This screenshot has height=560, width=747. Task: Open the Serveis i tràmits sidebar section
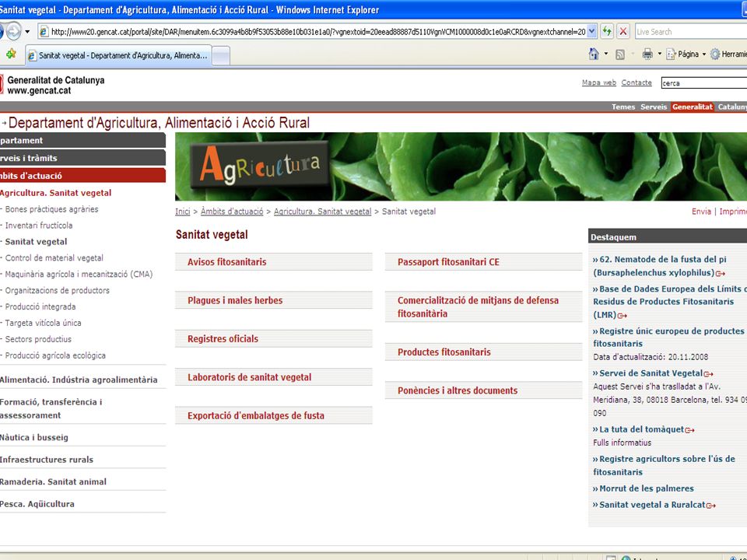click(82, 158)
